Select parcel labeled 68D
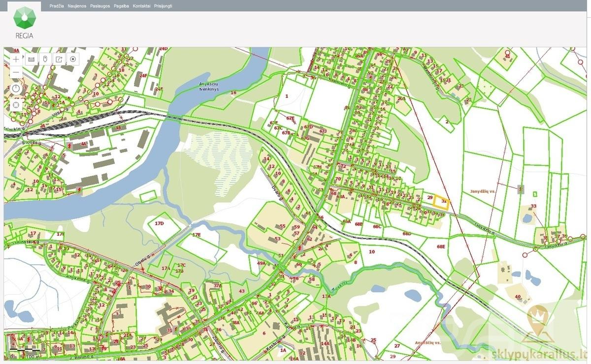The height and width of the screenshot is (364, 591). pyautogui.click(x=407, y=233)
